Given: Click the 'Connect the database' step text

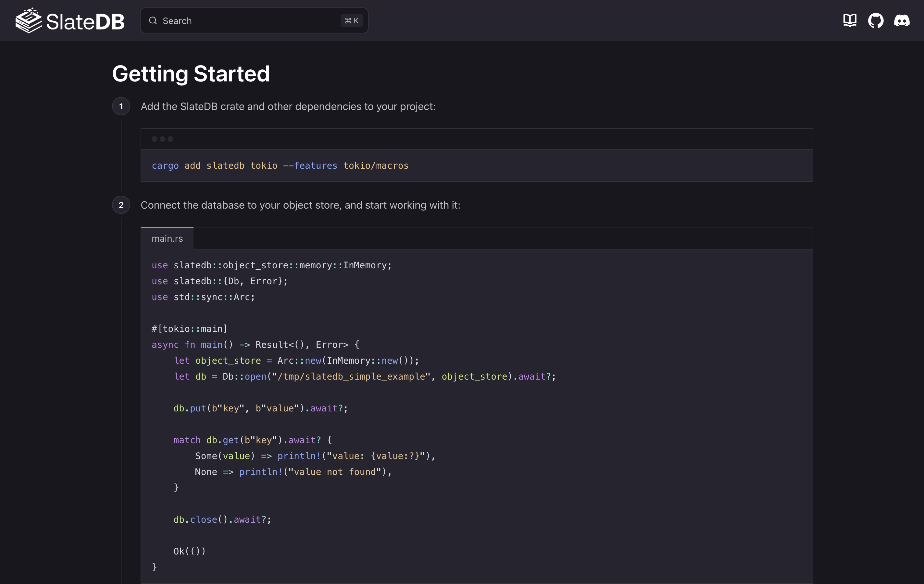Looking at the screenshot, I should 300,205.
